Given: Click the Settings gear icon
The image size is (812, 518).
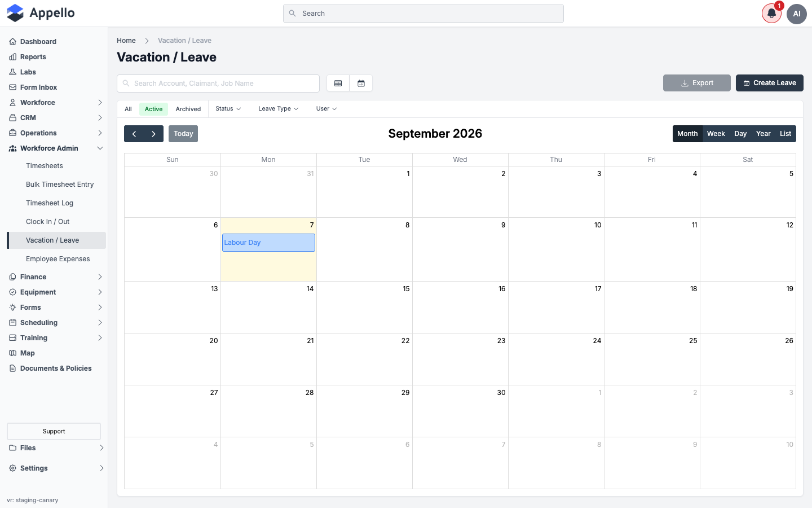Looking at the screenshot, I should pyautogui.click(x=12, y=468).
